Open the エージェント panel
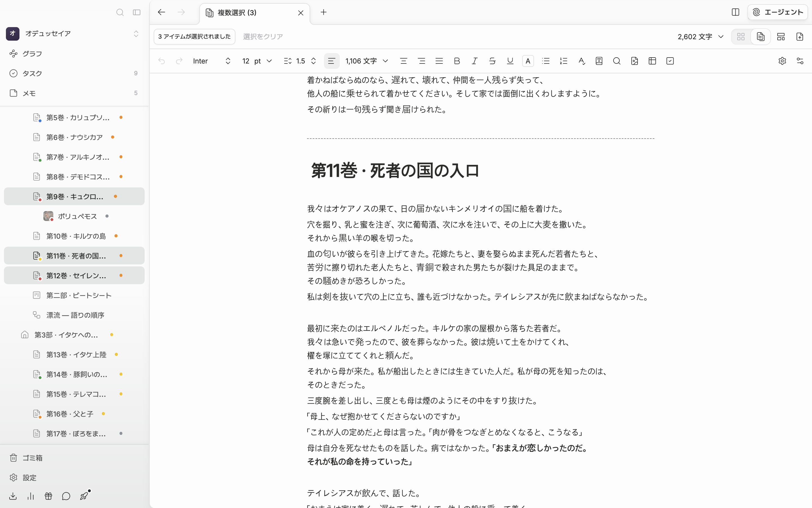Screen dimensions: 812x508 (778, 12)
